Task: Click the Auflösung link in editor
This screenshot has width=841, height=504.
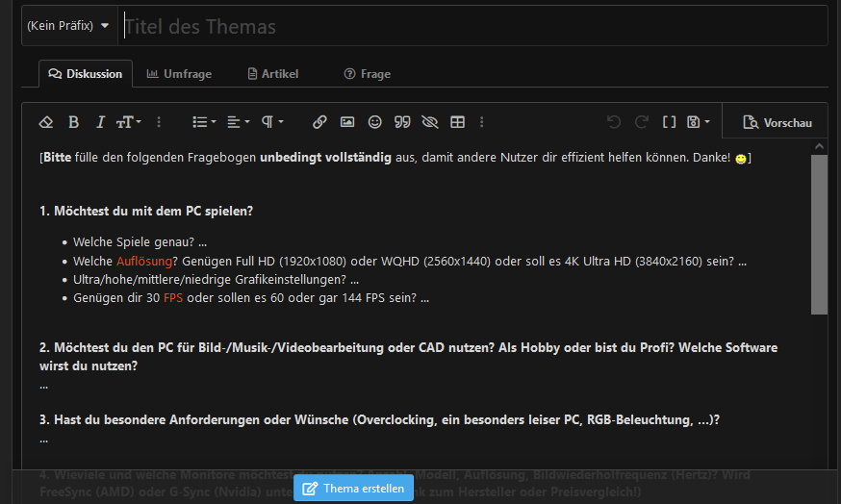Action: coord(144,261)
